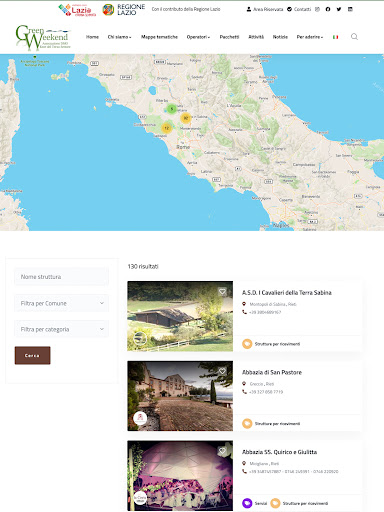
Task: Open the Abbazia di San Pastore photo
Action: (x=180, y=396)
